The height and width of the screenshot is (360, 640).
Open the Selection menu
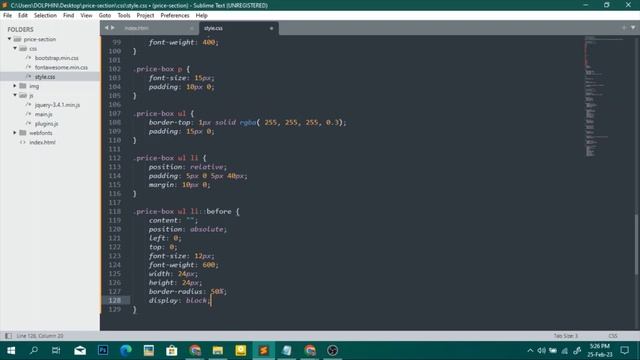[x=45, y=16]
